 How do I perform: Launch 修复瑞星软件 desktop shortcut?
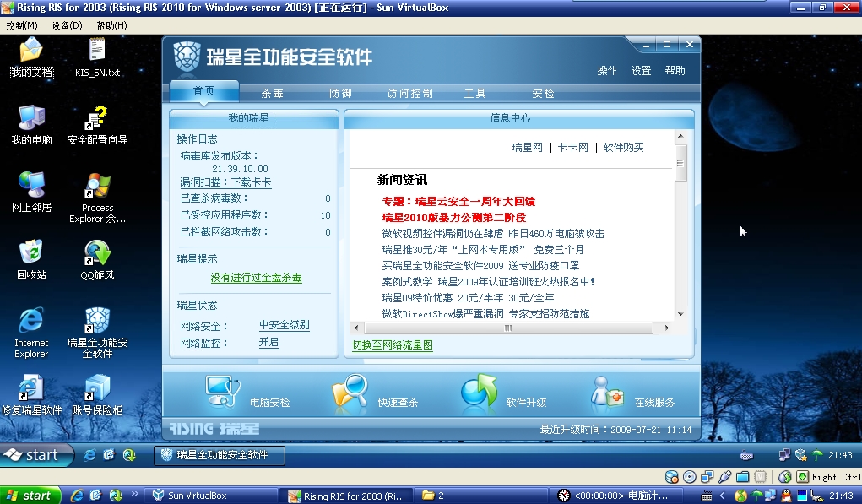[x=31, y=394]
